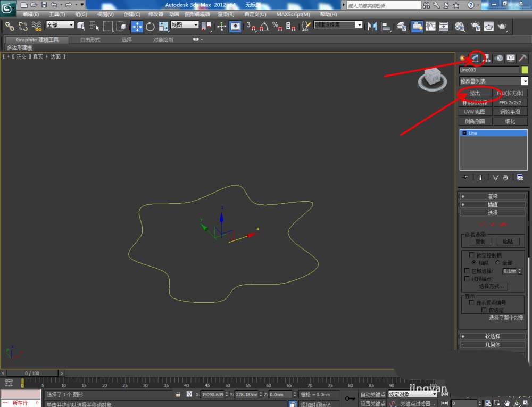This screenshot has width=532, height=407.
Task: Open the 3ds Max application menu logo
Action: point(7,8)
